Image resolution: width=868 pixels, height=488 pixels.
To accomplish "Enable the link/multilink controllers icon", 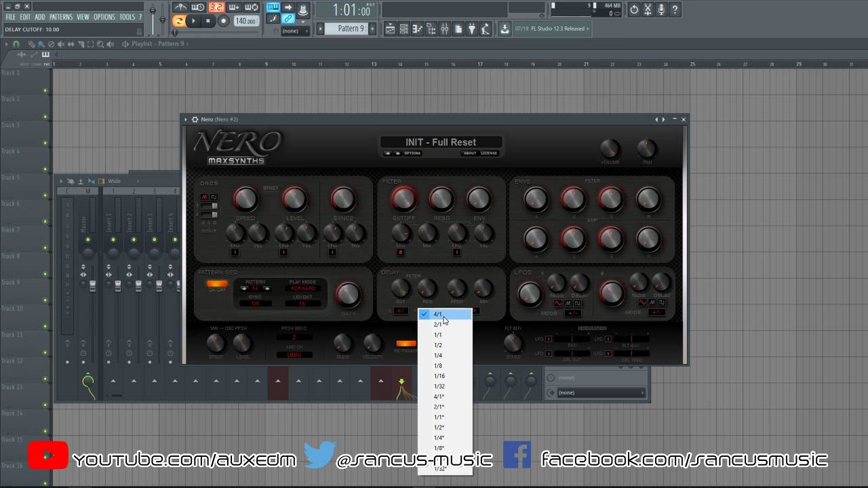I will point(288,18).
